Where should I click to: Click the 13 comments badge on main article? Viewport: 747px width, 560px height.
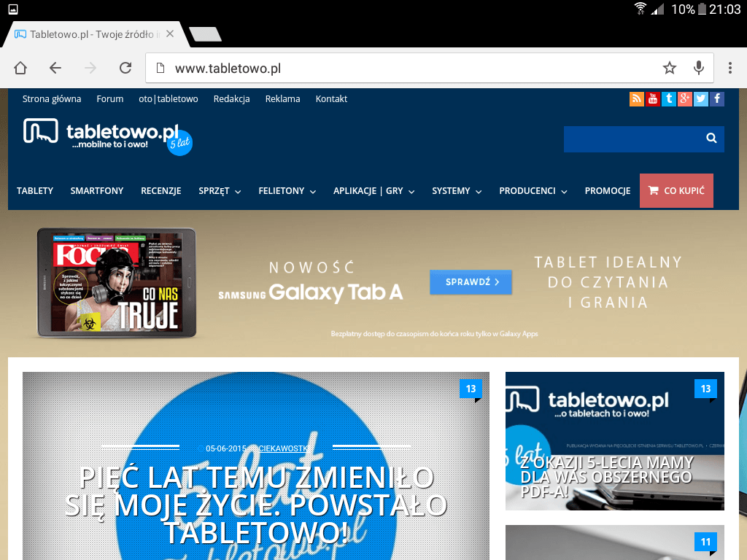[x=471, y=389]
